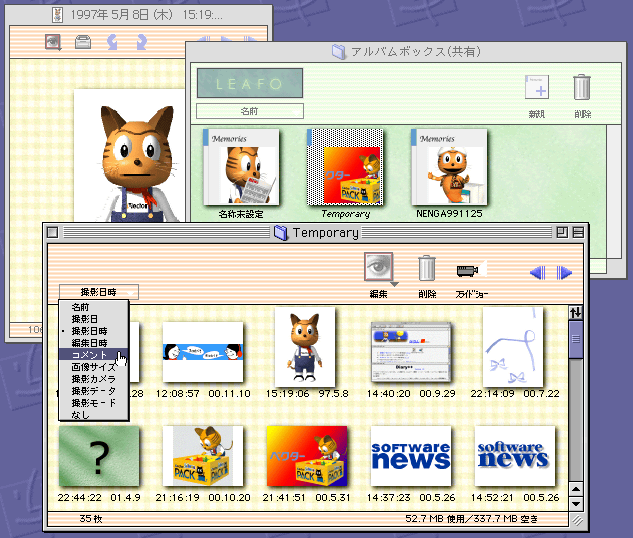This screenshot has height=538, width=633.
Task: Select the gradient thumbnail dated 21:41:51 00.5.31
Action: (307, 456)
